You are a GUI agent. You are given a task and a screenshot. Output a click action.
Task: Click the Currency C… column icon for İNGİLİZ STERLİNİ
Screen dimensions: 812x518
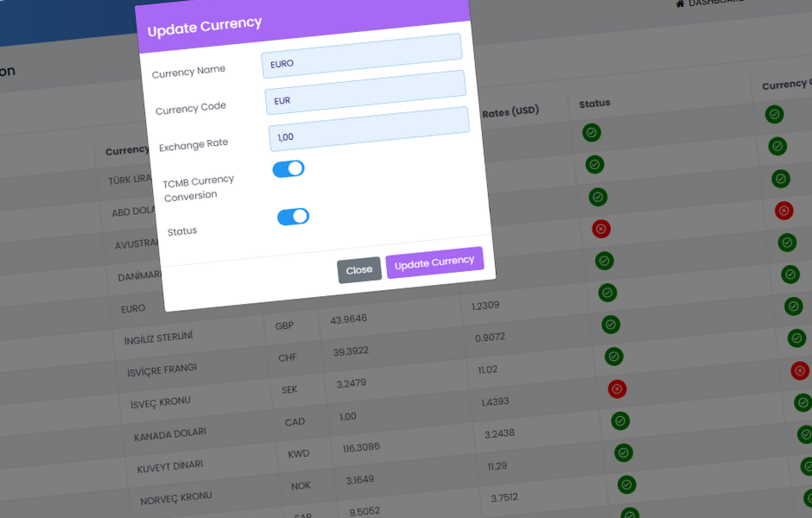790,275
